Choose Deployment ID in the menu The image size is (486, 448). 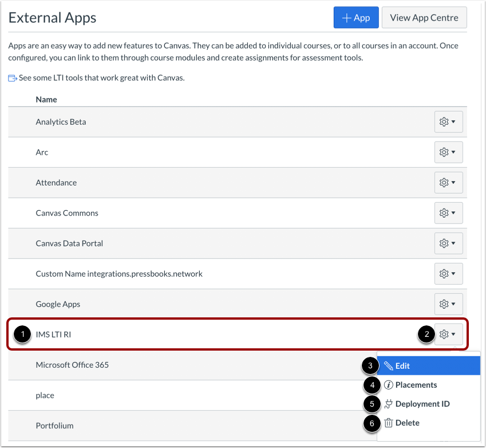422,404
